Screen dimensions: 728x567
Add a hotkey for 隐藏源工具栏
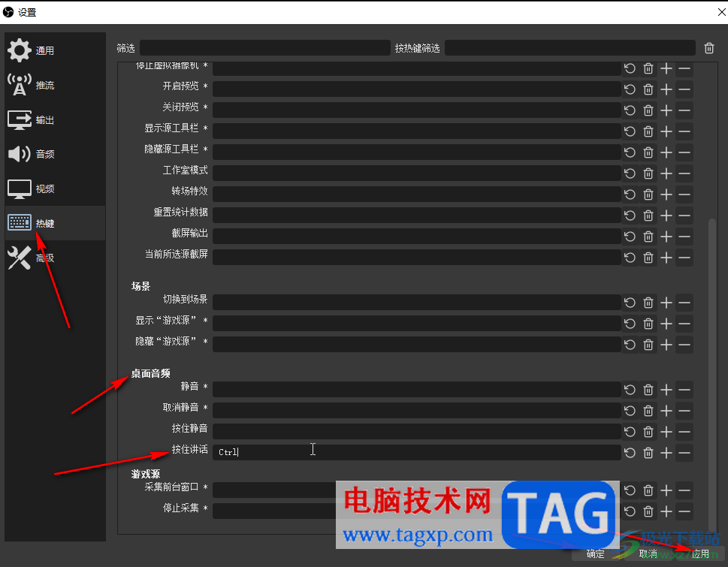click(666, 152)
